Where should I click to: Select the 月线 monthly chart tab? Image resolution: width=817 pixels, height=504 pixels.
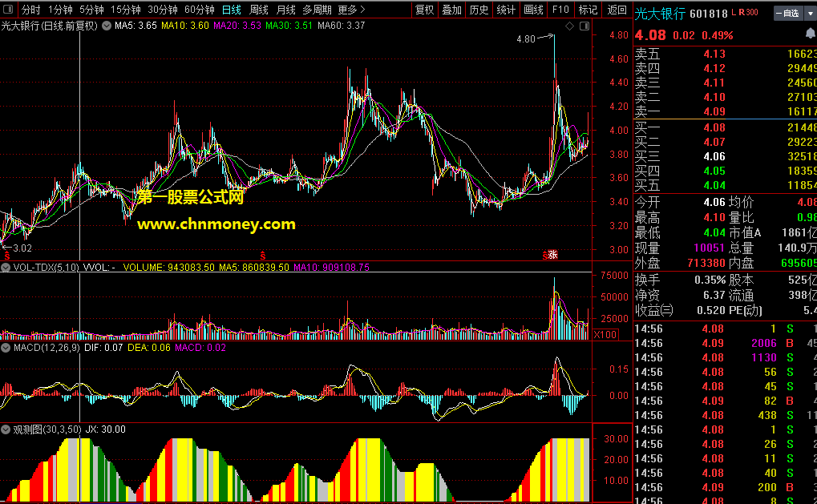point(285,10)
